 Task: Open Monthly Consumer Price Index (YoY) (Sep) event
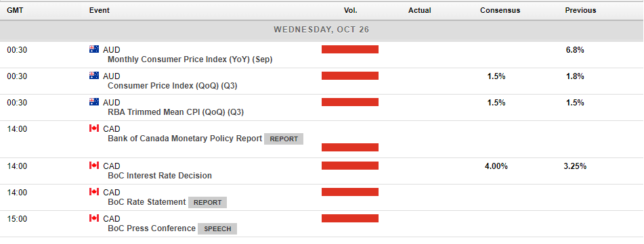pyautogui.click(x=190, y=59)
